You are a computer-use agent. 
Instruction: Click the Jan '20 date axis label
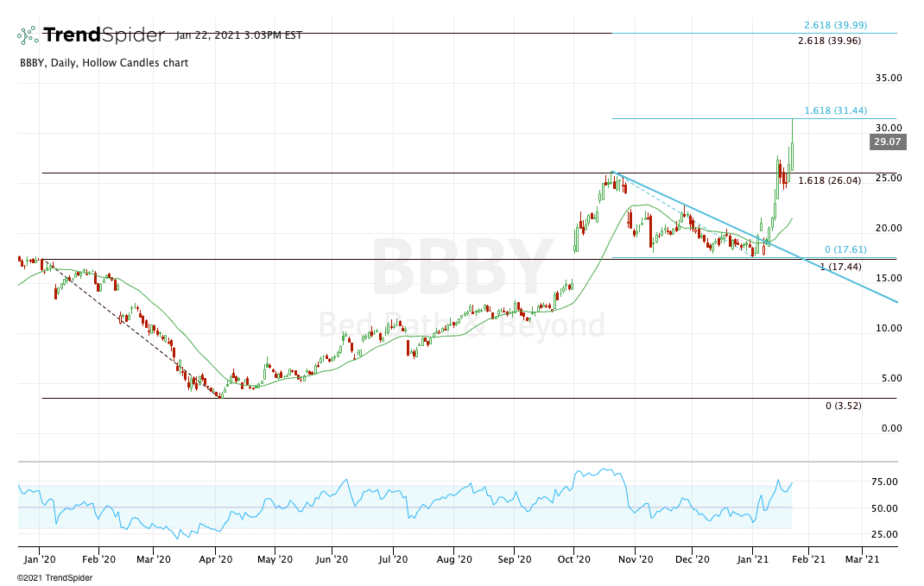pyautogui.click(x=40, y=559)
